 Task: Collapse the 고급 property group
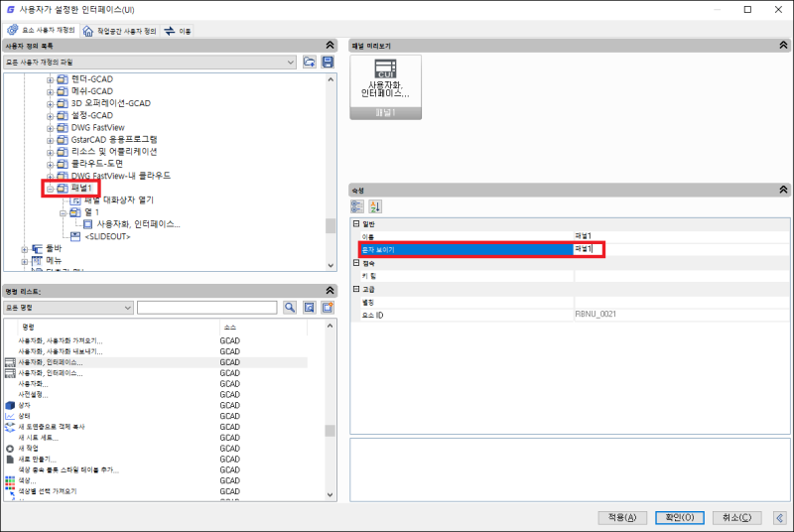(356, 289)
